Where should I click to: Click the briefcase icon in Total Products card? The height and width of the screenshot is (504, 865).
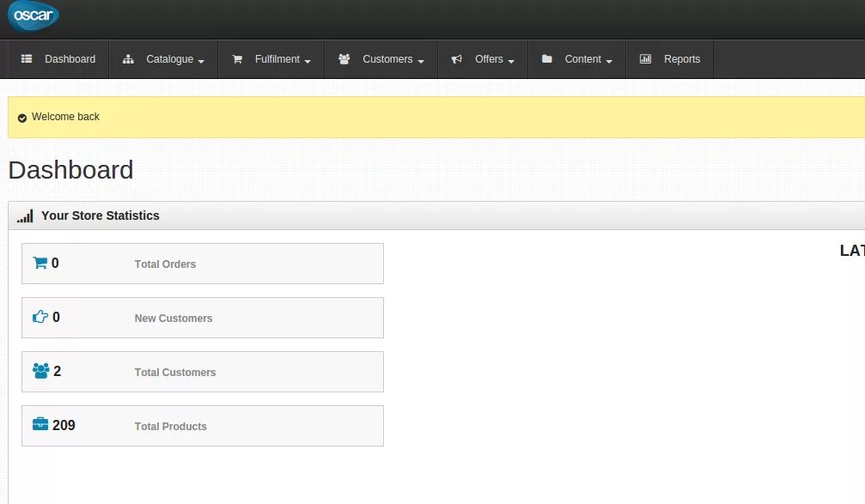tap(40, 424)
